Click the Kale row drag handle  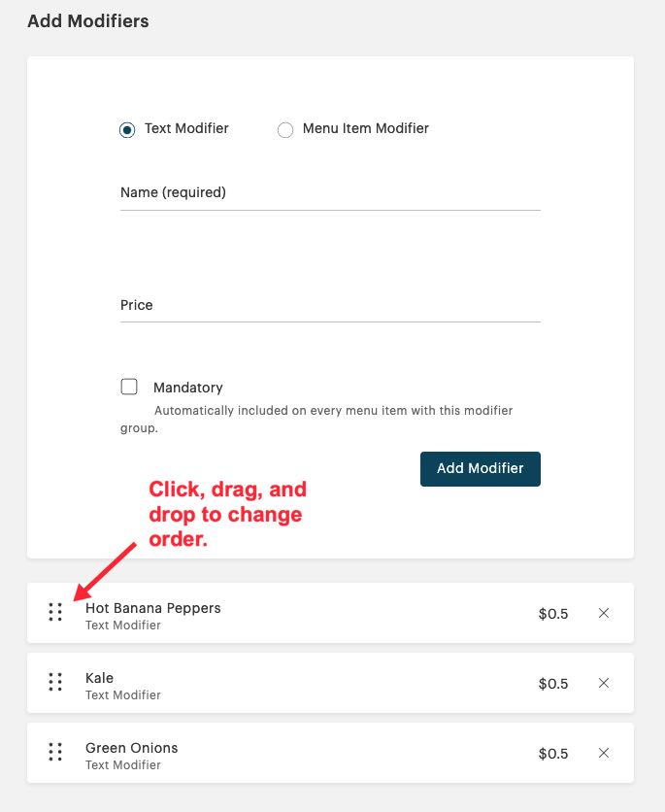pyautogui.click(x=55, y=682)
